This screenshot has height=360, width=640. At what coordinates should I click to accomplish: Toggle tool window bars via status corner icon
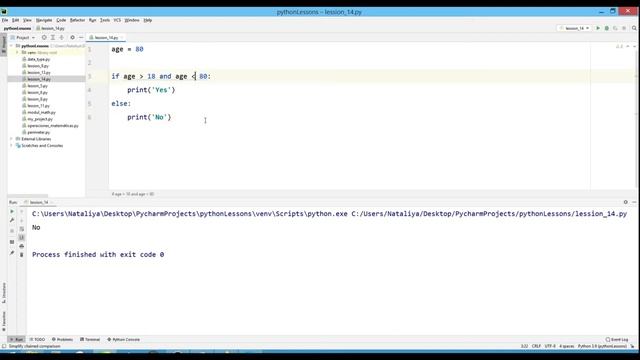(4, 346)
